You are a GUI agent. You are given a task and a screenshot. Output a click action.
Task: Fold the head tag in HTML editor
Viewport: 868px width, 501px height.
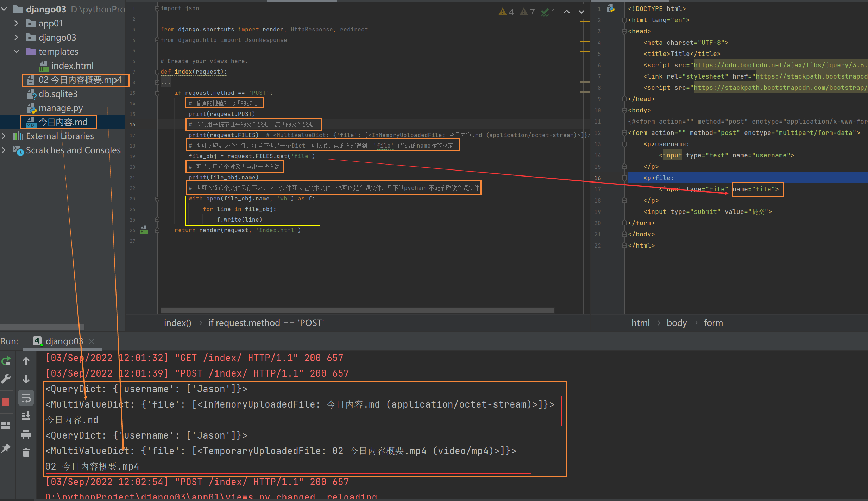[x=624, y=31]
